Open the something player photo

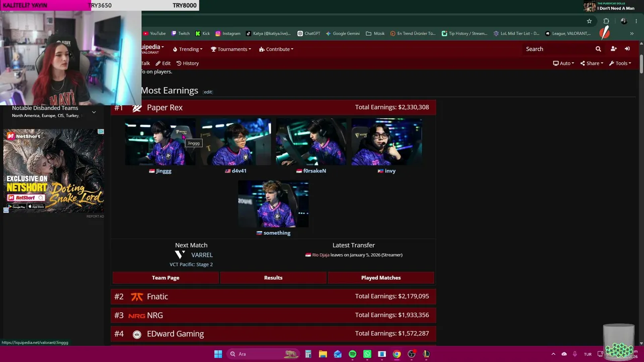pyautogui.click(x=274, y=204)
